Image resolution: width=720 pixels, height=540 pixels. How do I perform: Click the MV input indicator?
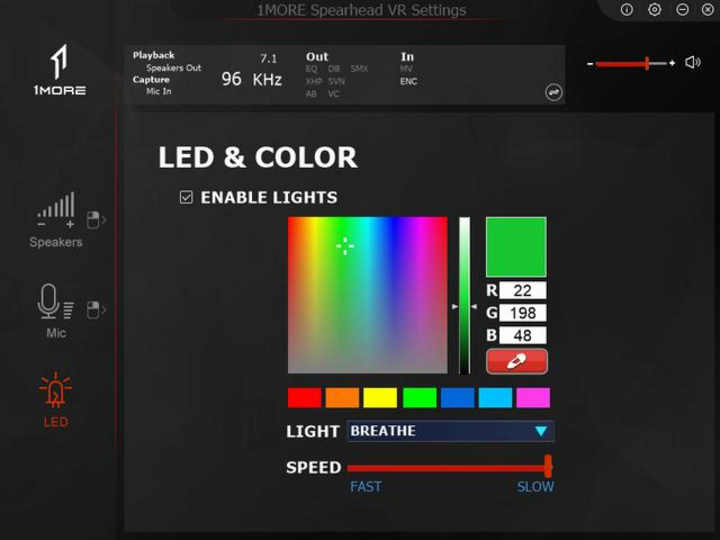point(406,69)
